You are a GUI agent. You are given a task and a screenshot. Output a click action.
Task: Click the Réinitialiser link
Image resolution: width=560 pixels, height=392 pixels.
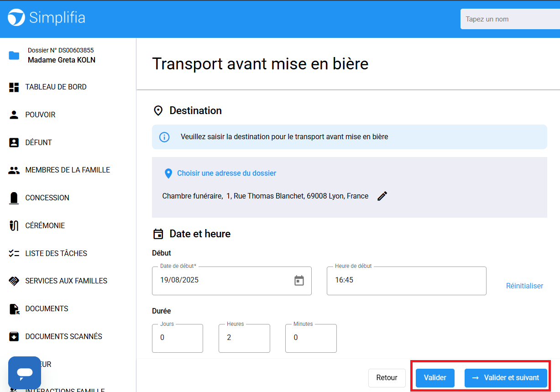[524, 286]
